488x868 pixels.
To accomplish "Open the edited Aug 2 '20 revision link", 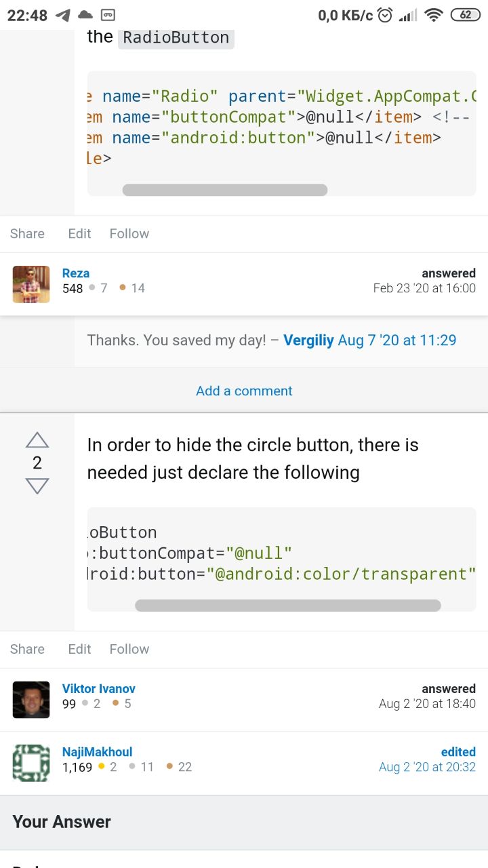I will (x=427, y=767).
